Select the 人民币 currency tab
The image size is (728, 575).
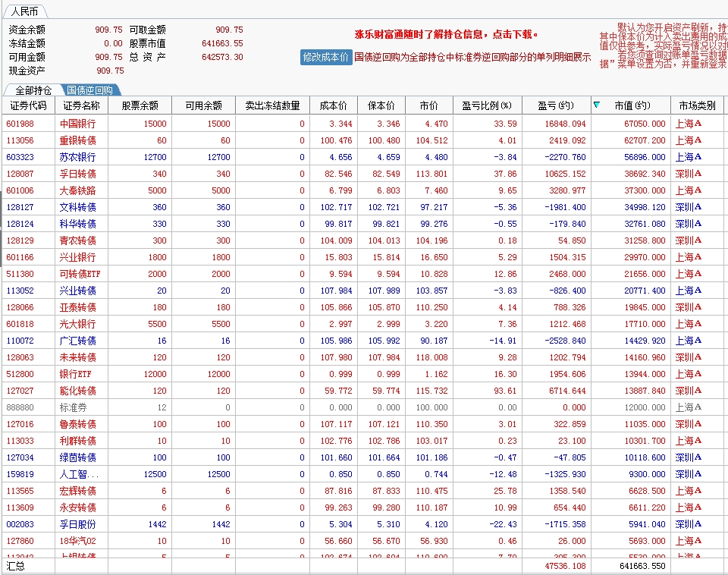pyautogui.click(x=24, y=11)
